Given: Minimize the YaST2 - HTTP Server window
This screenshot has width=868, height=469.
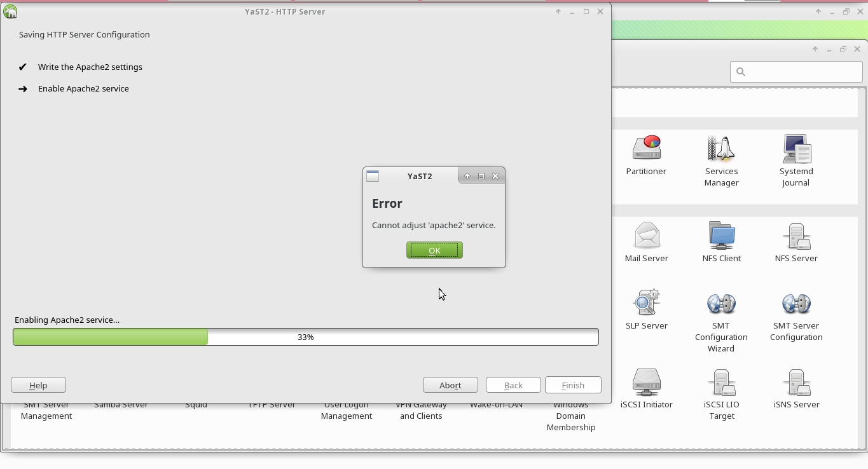Looking at the screenshot, I should pos(572,11).
